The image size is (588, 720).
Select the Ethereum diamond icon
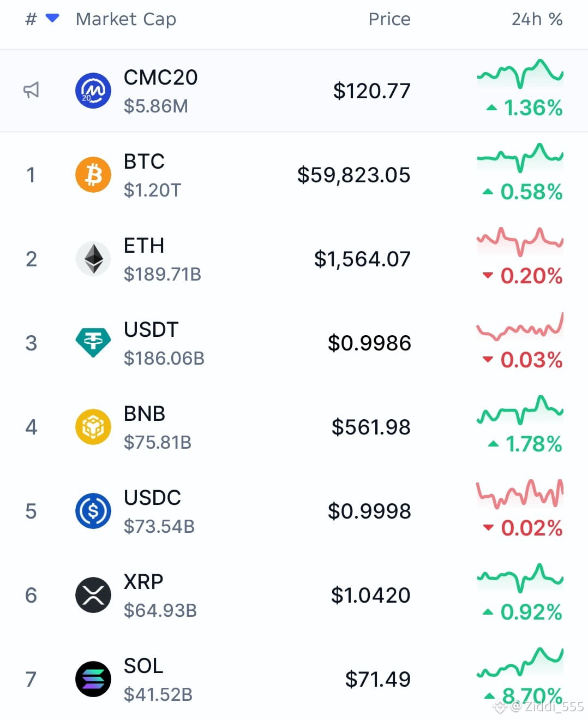tap(93, 259)
